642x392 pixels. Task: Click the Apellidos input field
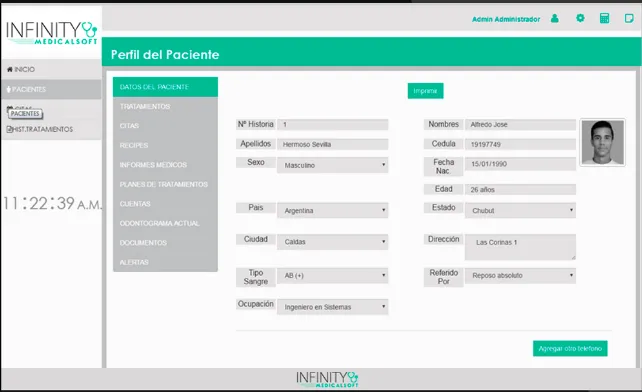[332, 144]
